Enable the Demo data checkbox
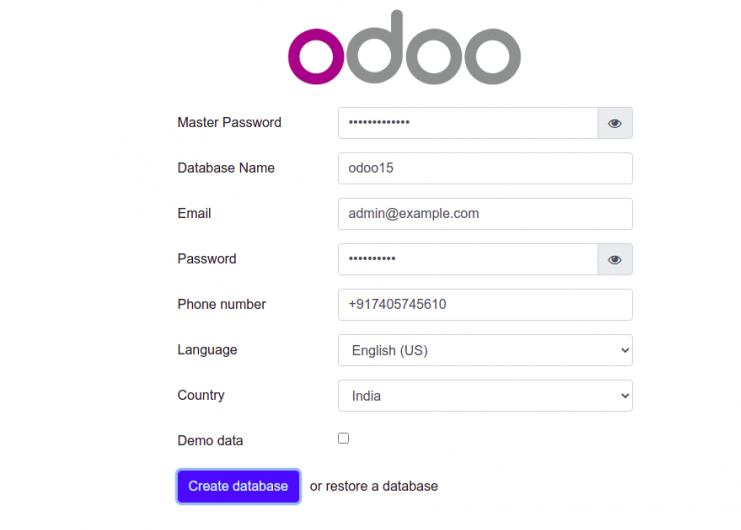The image size is (741, 530). point(344,438)
